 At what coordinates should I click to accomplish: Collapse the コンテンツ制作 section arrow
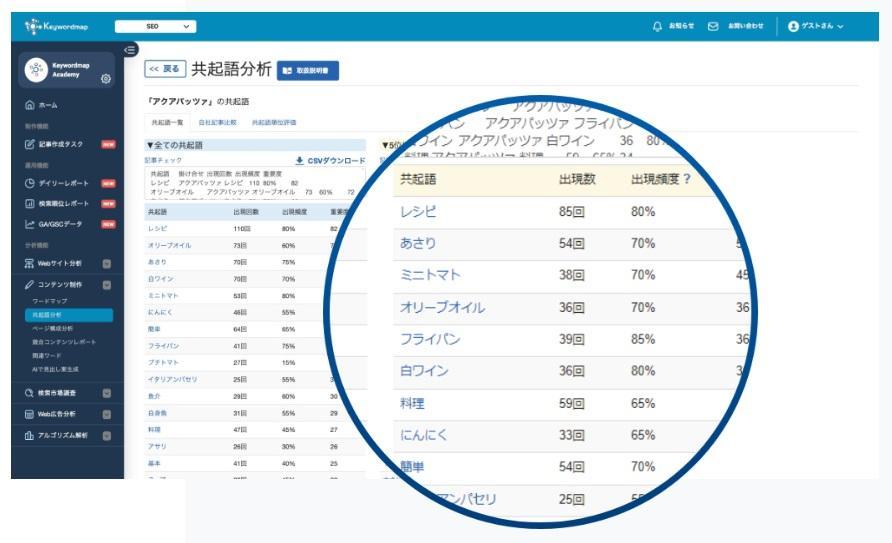(106, 285)
